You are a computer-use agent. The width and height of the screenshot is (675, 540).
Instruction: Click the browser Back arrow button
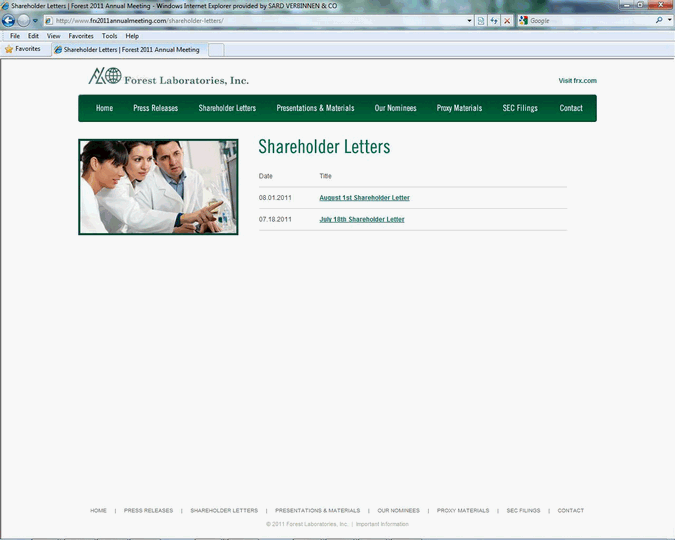9,20
